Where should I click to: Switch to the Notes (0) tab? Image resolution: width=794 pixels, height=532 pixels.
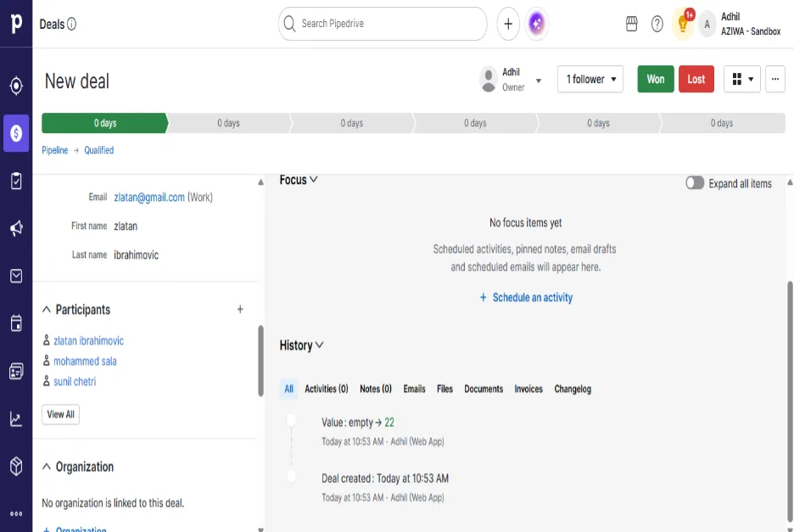click(x=376, y=389)
